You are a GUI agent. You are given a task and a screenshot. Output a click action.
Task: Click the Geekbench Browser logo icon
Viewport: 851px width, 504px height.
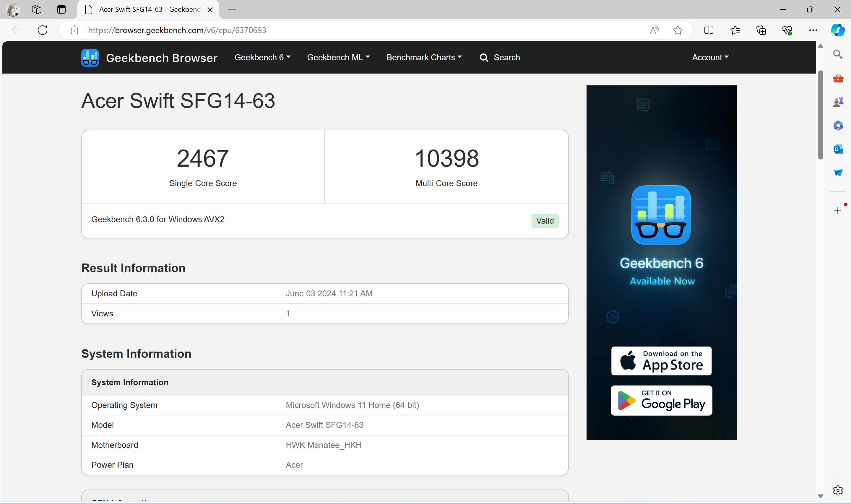pos(90,58)
